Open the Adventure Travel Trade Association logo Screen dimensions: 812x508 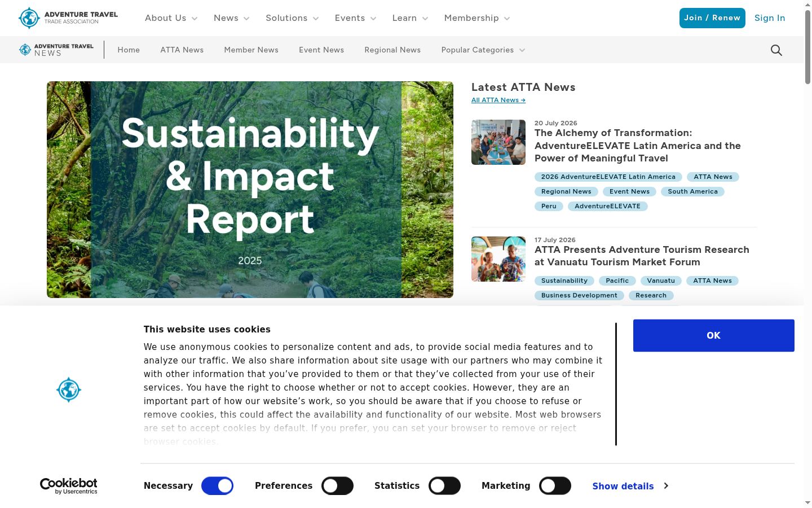[x=68, y=18]
